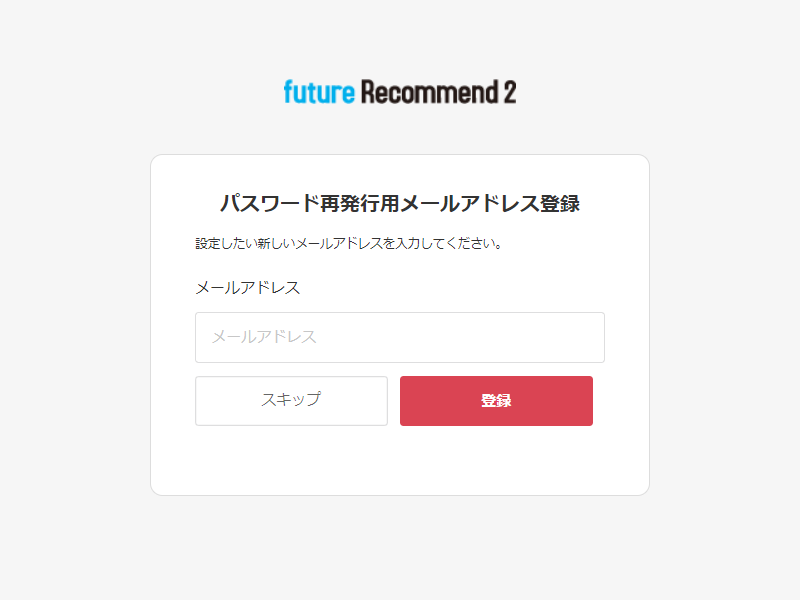Click the gray メールアドレス placeholder text
This screenshot has width=800, height=600.
click(x=264, y=337)
